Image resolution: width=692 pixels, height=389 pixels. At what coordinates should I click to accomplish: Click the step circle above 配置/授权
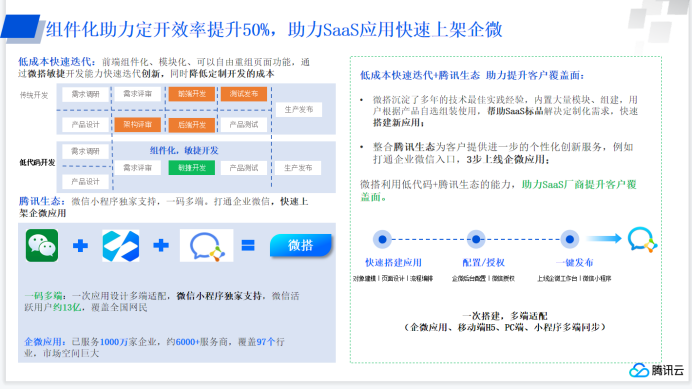(x=476, y=239)
